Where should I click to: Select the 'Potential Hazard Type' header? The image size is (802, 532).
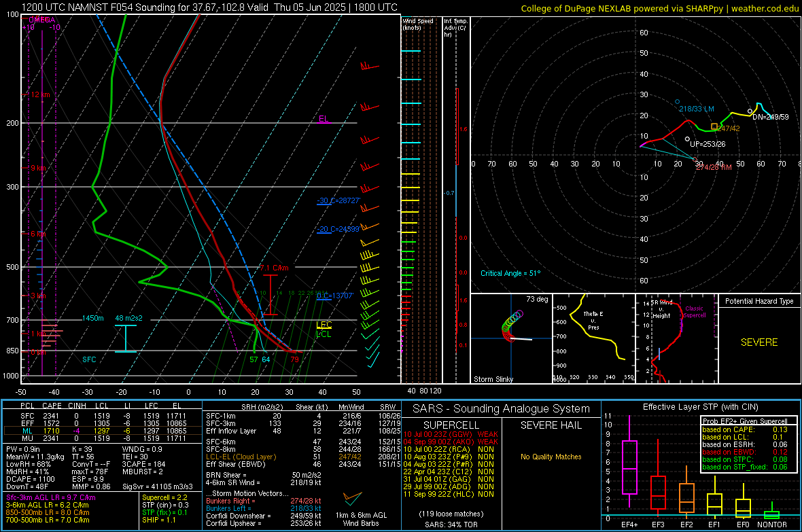point(759,301)
